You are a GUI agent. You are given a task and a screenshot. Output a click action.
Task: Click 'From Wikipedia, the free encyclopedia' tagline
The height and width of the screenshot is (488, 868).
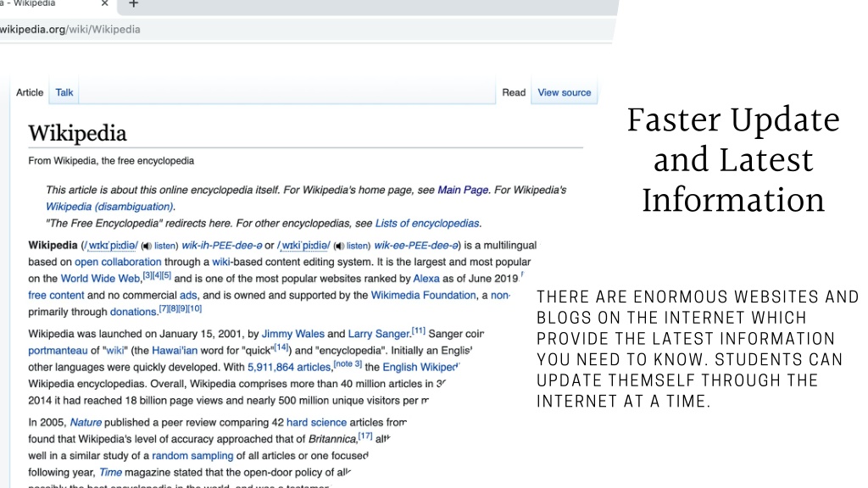(111, 161)
